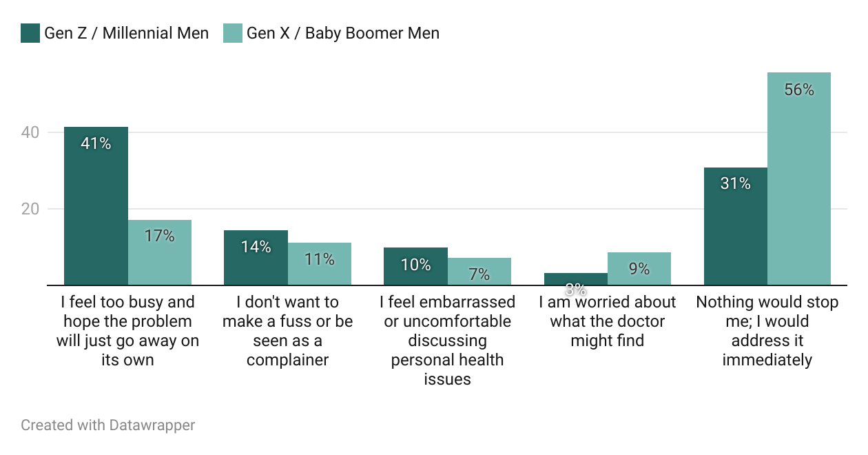Click the 'worried about what the doctor might find' label
This screenshot has height=455, width=868.
(x=608, y=321)
